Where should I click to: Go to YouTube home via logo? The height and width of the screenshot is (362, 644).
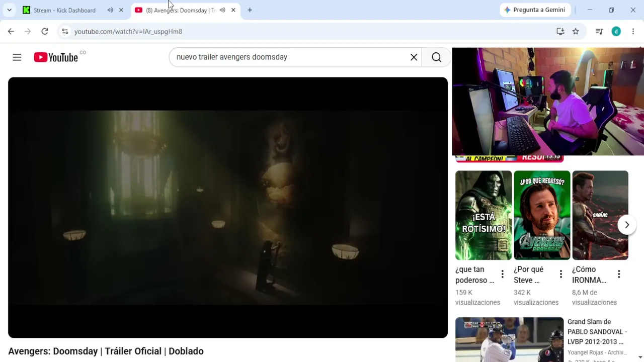point(56,57)
